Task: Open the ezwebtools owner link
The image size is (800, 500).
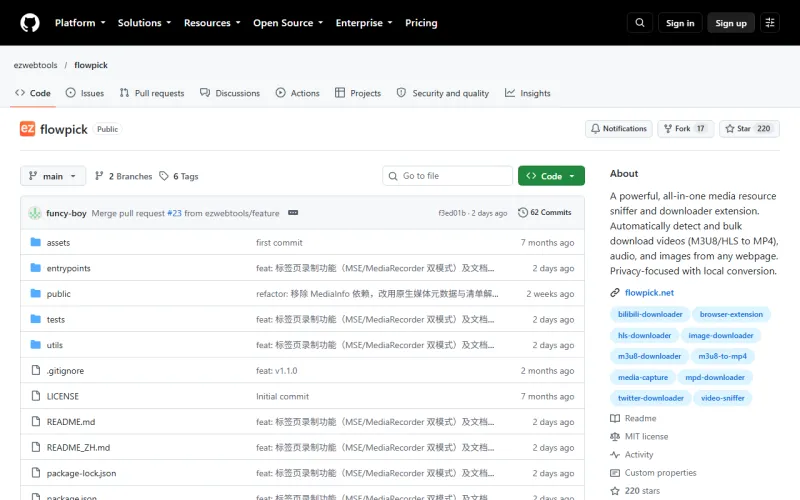Action: (36, 65)
